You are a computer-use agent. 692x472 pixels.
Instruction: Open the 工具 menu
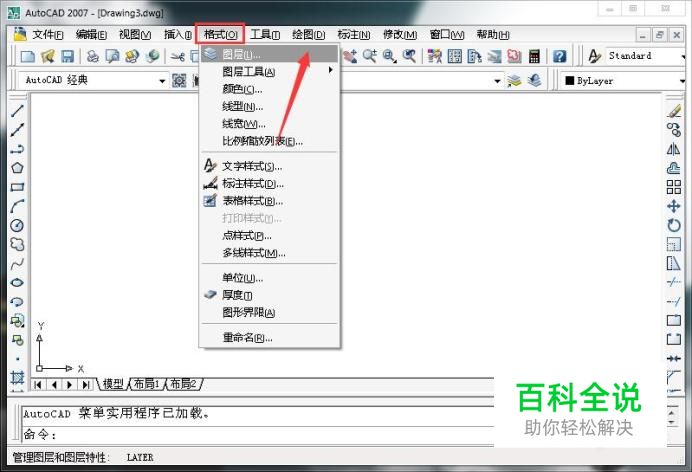click(265, 34)
